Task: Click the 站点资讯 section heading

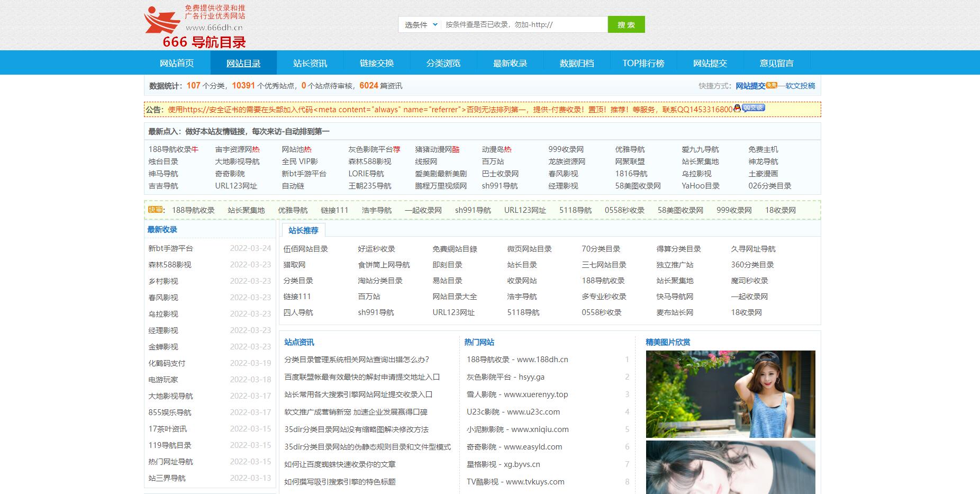Action: coord(299,342)
